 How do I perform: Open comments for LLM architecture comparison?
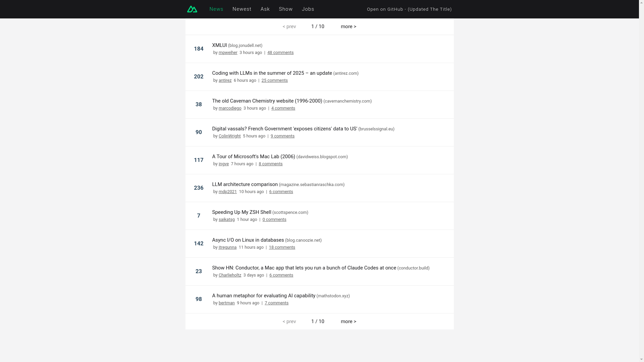point(281,192)
